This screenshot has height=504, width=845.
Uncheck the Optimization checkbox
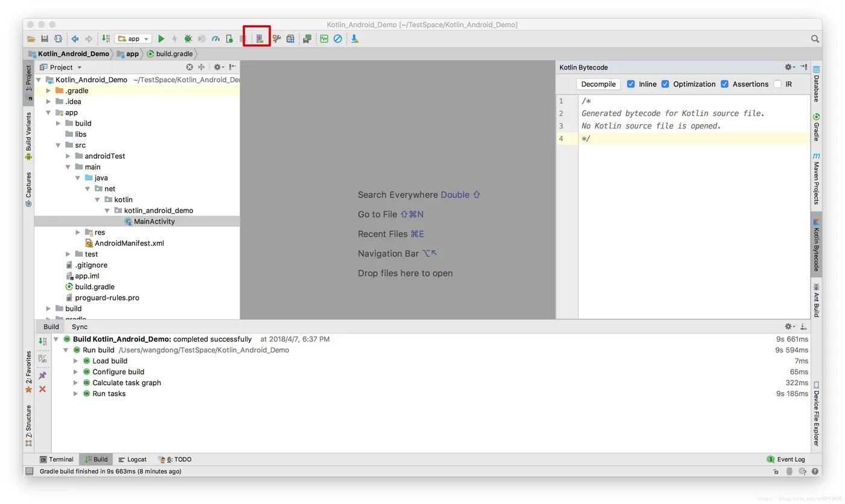(x=665, y=84)
